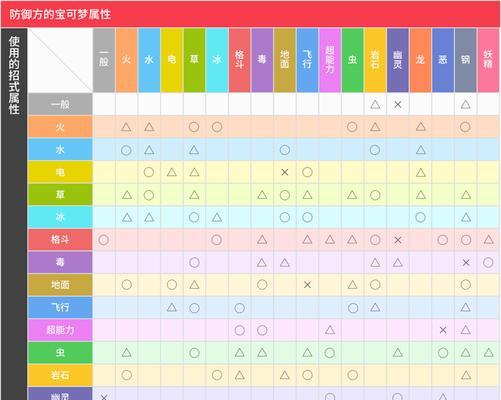The width and height of the screenshot is (501, 400).
Task: Click ○ in 火 row, 钢 column
Action: click(465, 127)
